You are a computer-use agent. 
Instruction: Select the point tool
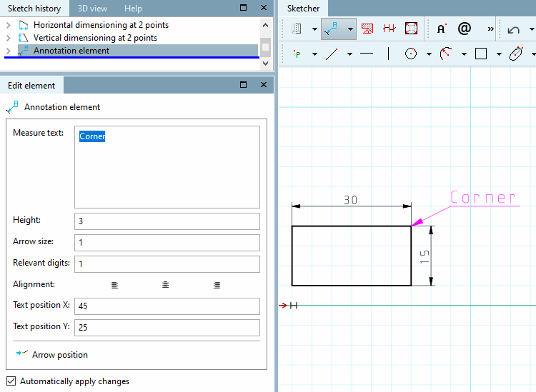pos(297,54)
